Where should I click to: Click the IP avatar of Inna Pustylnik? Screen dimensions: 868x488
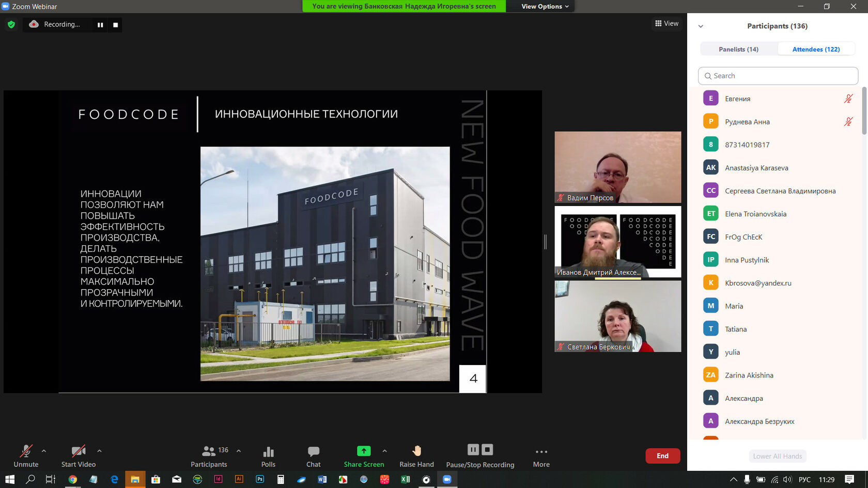[711, 260]
